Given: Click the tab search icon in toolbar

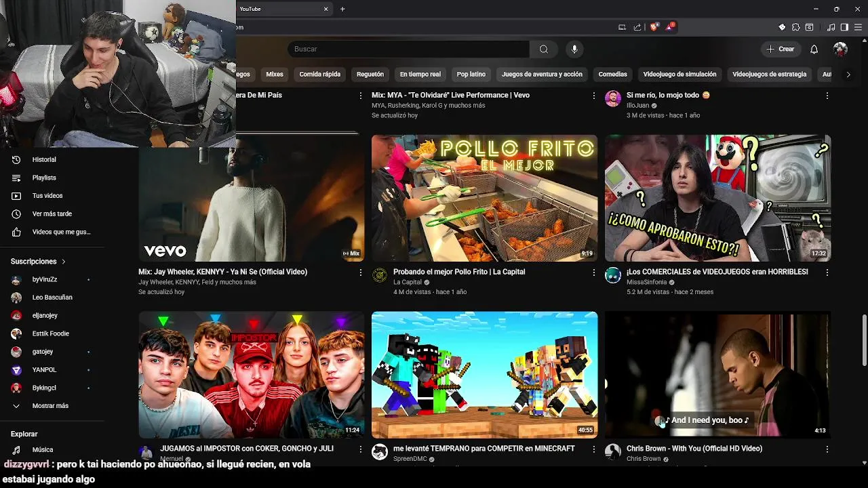Looking at the screenshot, I should (x=809, y=27).
